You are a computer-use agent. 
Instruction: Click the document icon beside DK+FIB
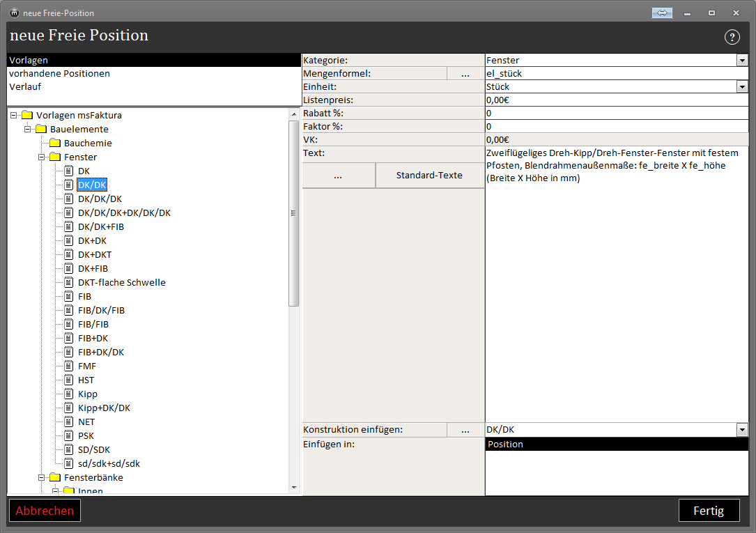click(69, 268)
